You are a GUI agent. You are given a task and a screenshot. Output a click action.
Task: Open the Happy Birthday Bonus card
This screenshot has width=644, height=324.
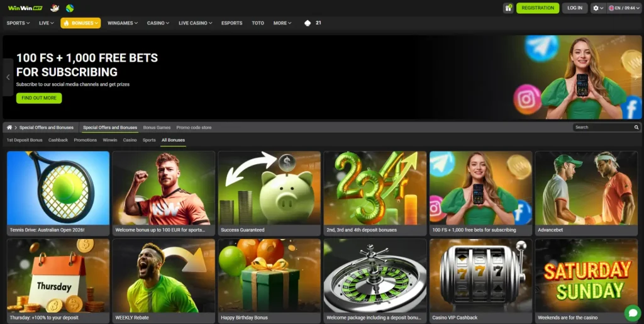point(269,281)
